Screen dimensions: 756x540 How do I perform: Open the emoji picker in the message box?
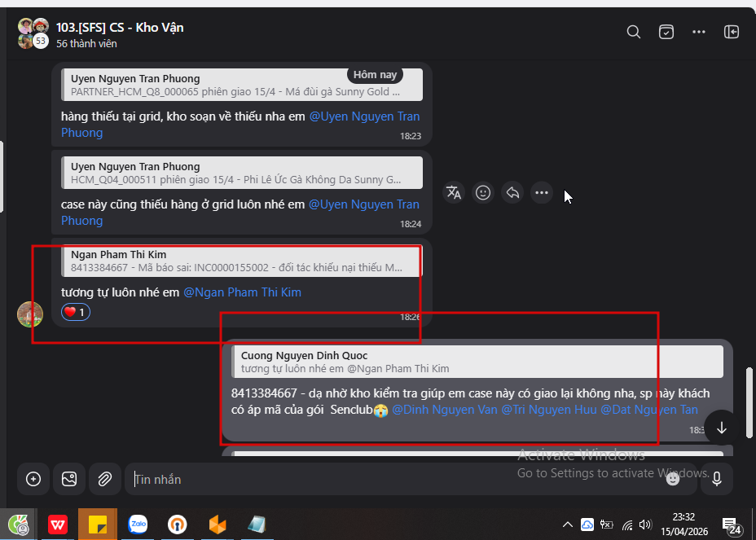click(673, 479)
